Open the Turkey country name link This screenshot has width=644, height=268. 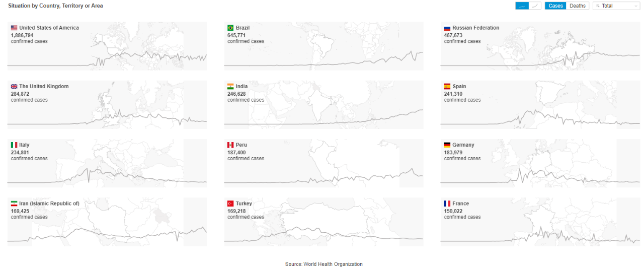click(244, 204)
